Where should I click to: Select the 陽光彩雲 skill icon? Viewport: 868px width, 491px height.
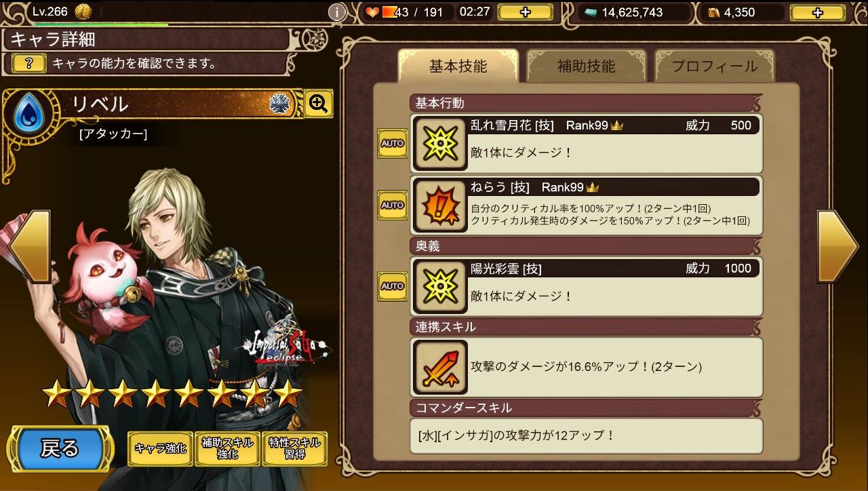pyautogui.click(x=439, y=286)
